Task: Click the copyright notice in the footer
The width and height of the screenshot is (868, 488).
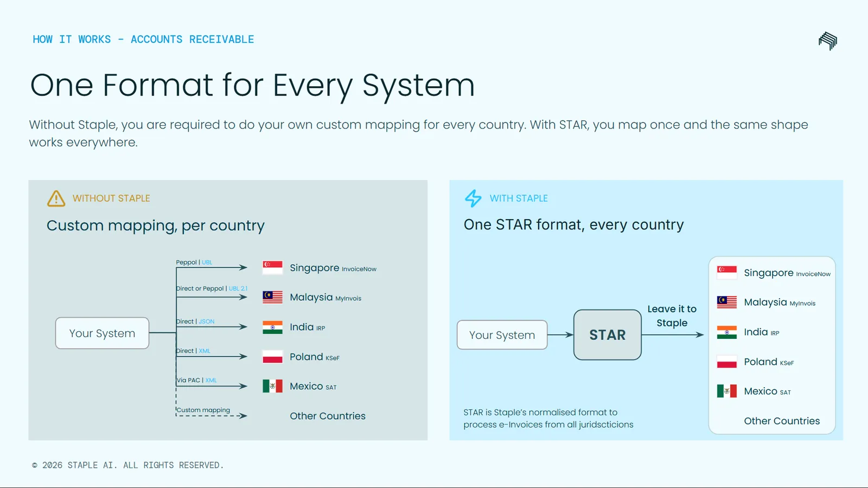Action: click(127, 465)
